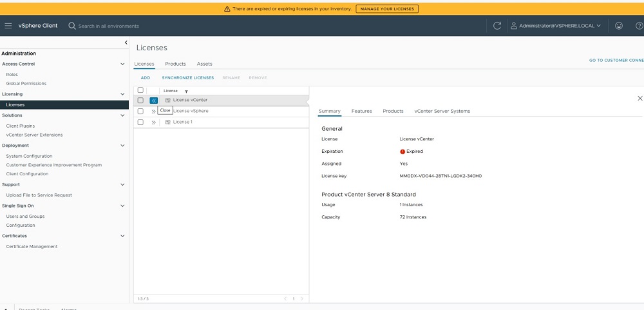
Task: Collapse the left sidebar panel
Action: coord(126,43)
